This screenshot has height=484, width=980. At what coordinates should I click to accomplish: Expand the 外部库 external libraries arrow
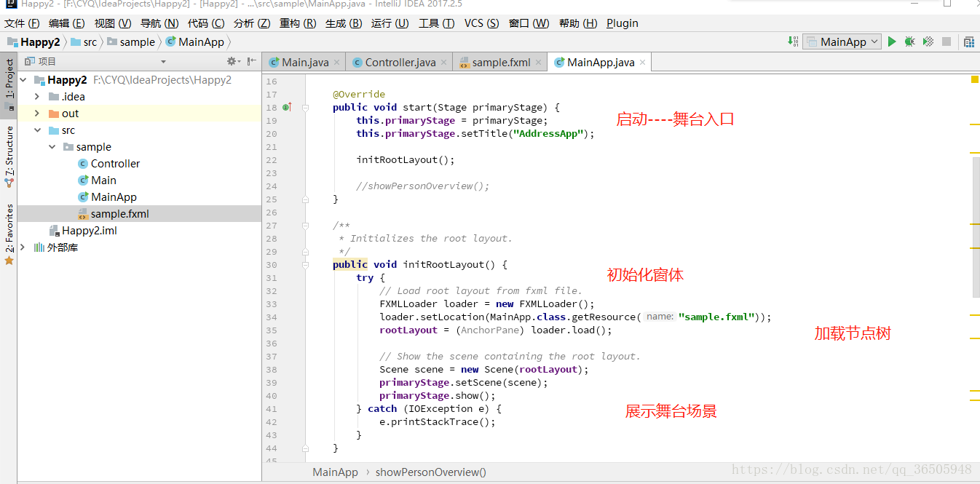(23, 247)
